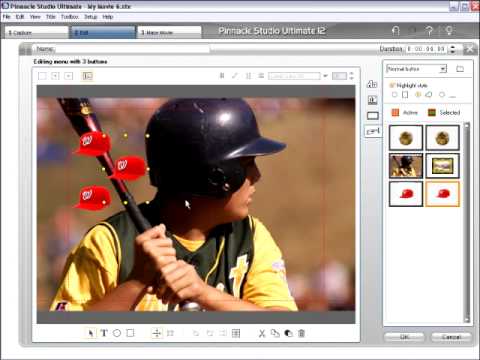Activate the Move, Scale and Rotate tool

pos(157,333)
